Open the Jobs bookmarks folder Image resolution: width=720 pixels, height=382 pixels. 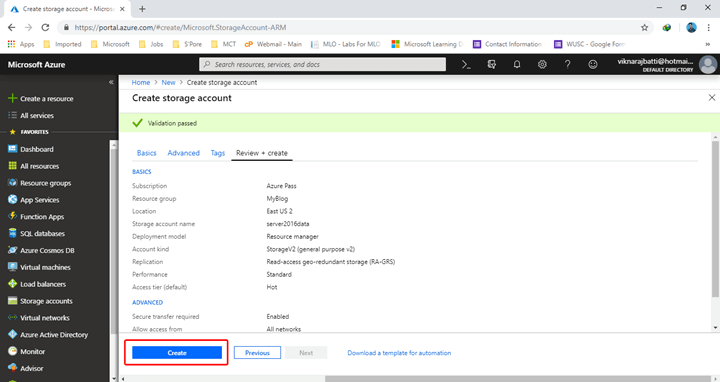(x=151, y=44)
